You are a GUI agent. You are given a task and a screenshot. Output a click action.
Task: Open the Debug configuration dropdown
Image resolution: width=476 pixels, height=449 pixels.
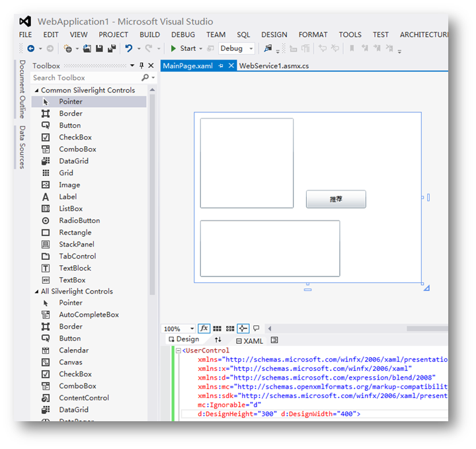coord(251,48)
